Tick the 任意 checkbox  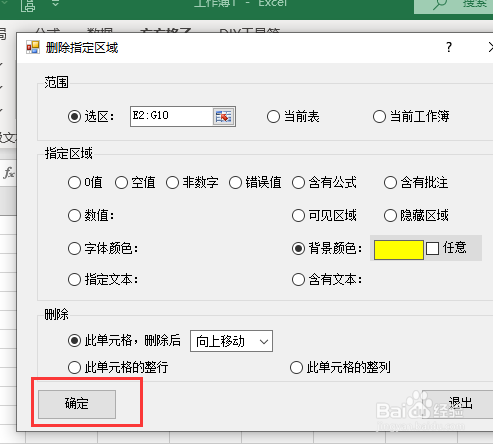point(432,248)
